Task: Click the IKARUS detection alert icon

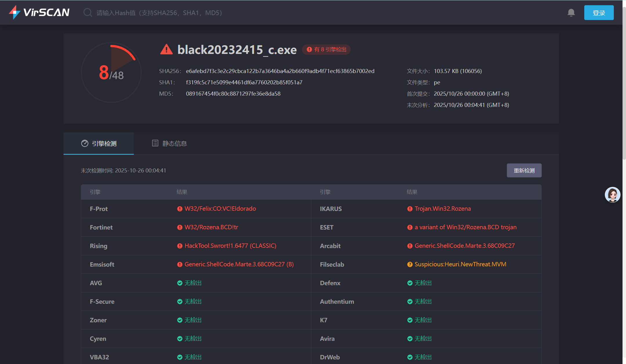Action: [410, 209]
